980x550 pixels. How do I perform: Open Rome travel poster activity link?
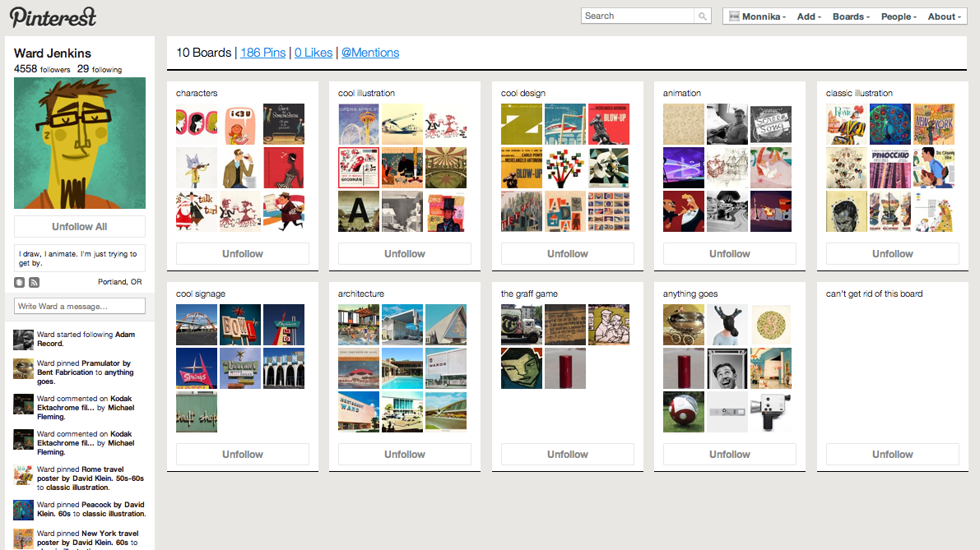(x=90, y=474)
